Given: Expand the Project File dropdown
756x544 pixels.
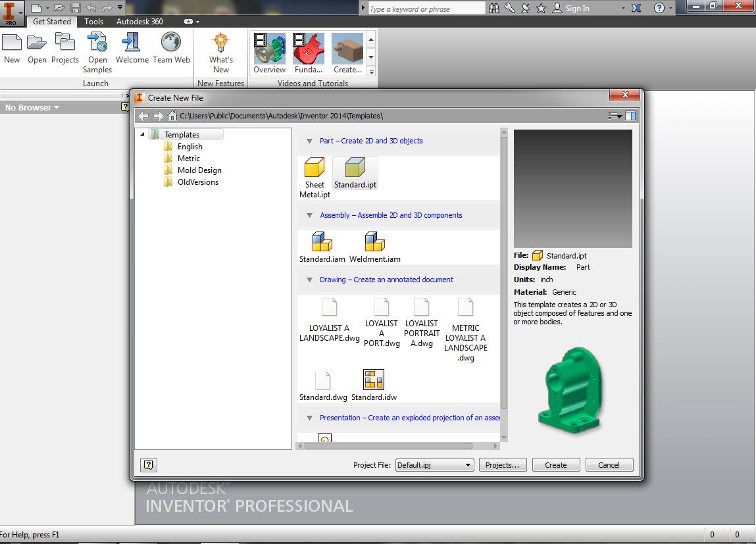Looking at the screenshot, I should pyautogui.click(x=468, y=464).
